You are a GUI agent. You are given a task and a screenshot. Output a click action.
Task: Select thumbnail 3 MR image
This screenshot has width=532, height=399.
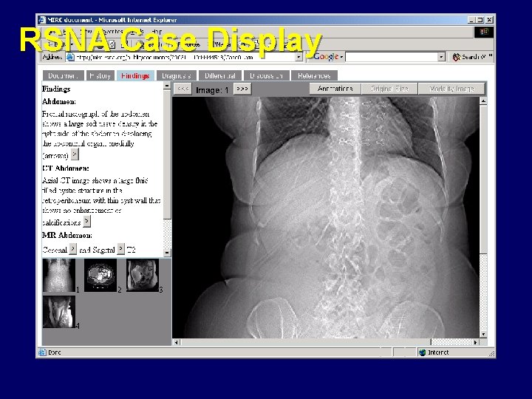pos(143,275)
